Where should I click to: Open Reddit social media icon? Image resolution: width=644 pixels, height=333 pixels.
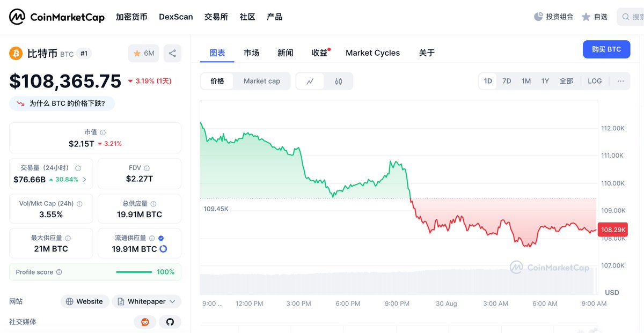point(145,322)
